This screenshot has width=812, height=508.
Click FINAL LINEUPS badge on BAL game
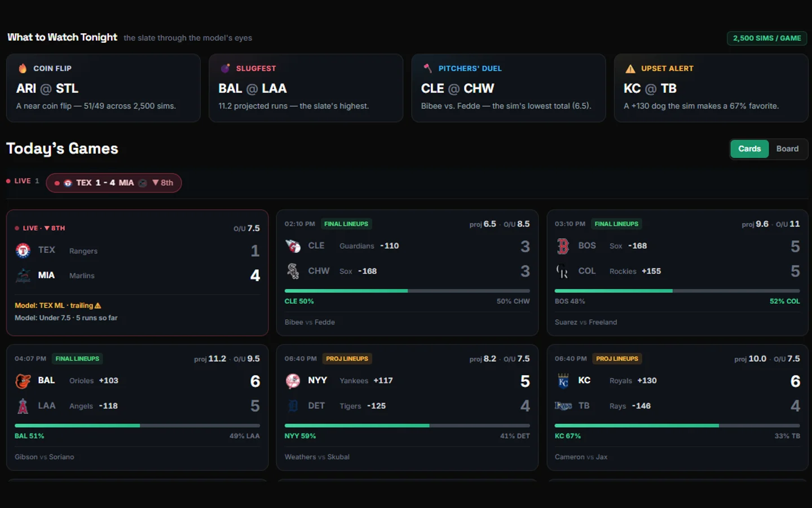77,359
